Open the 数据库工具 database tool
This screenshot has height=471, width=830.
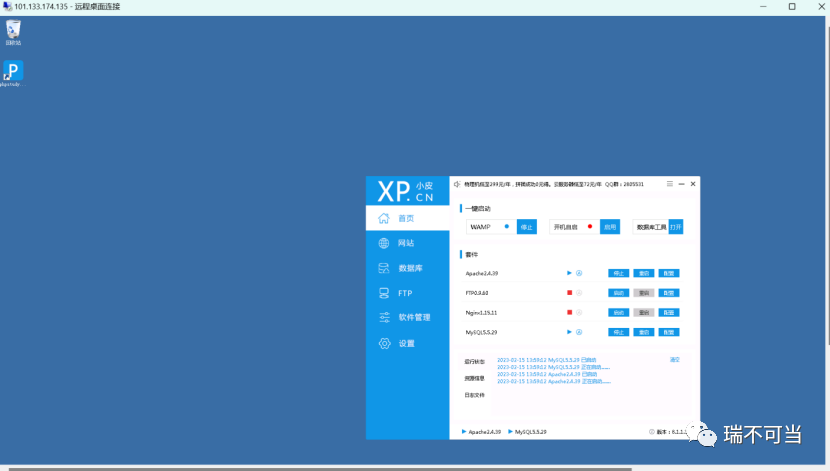pos(676,227)
